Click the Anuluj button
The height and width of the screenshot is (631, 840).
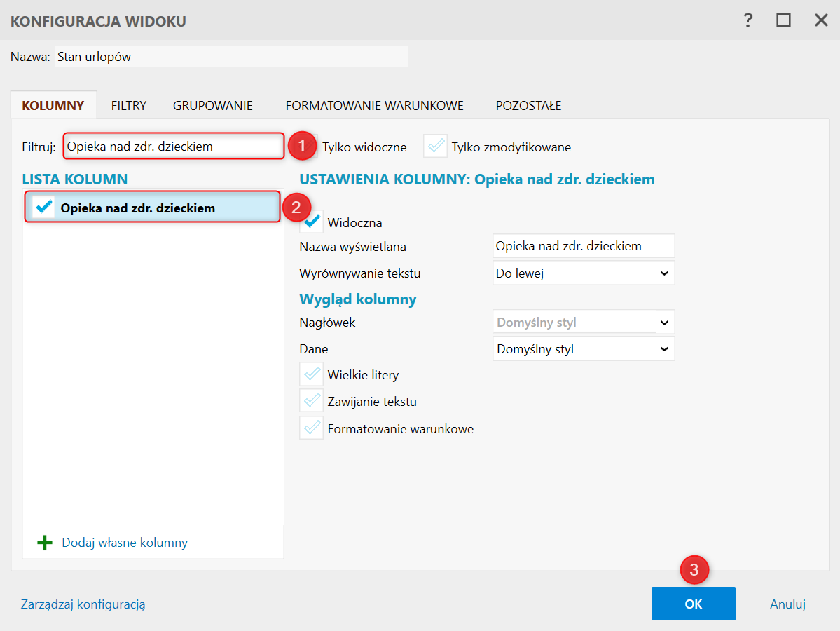pyautogui.click(x=787, y=604)
